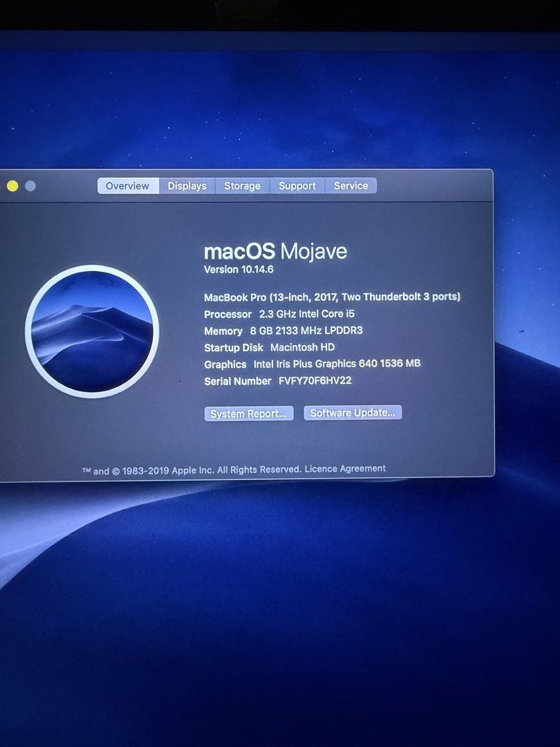Open the Storage tab

(243, 186)
